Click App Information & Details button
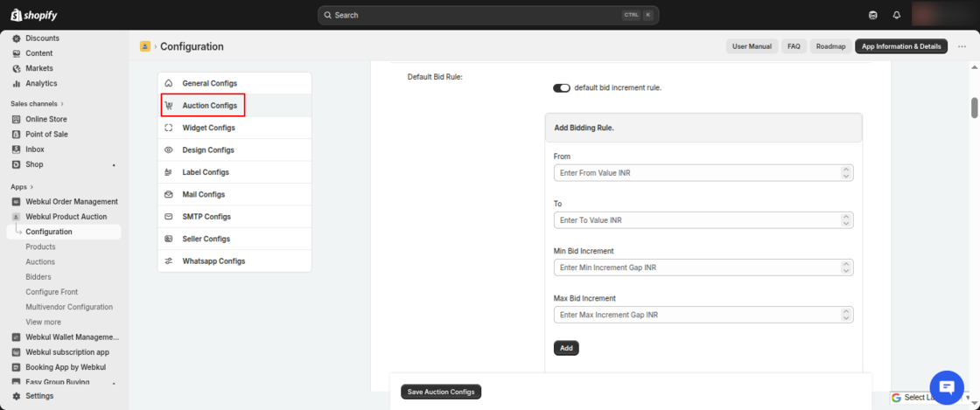This screenshot has width=980, height=410. point(901,46)
